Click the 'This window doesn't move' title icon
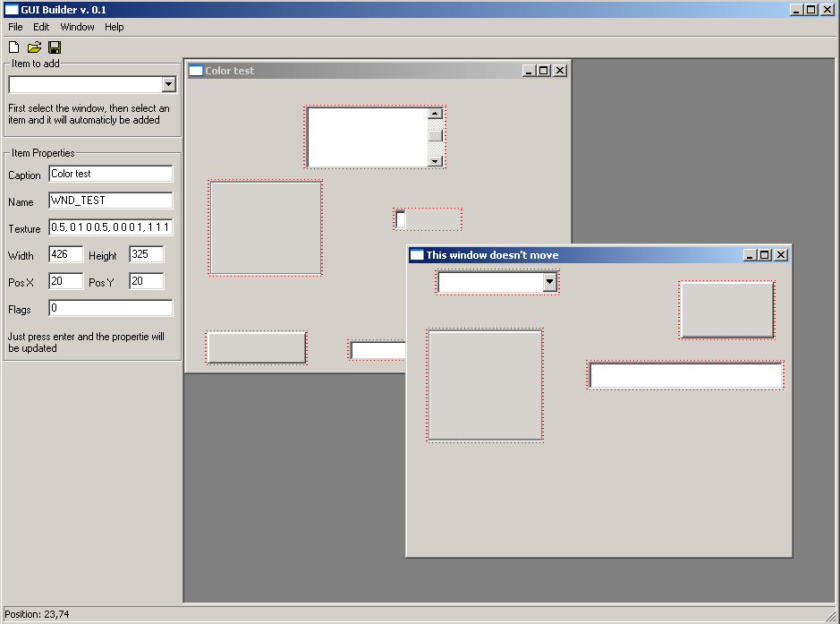 (x=416, y=254)
